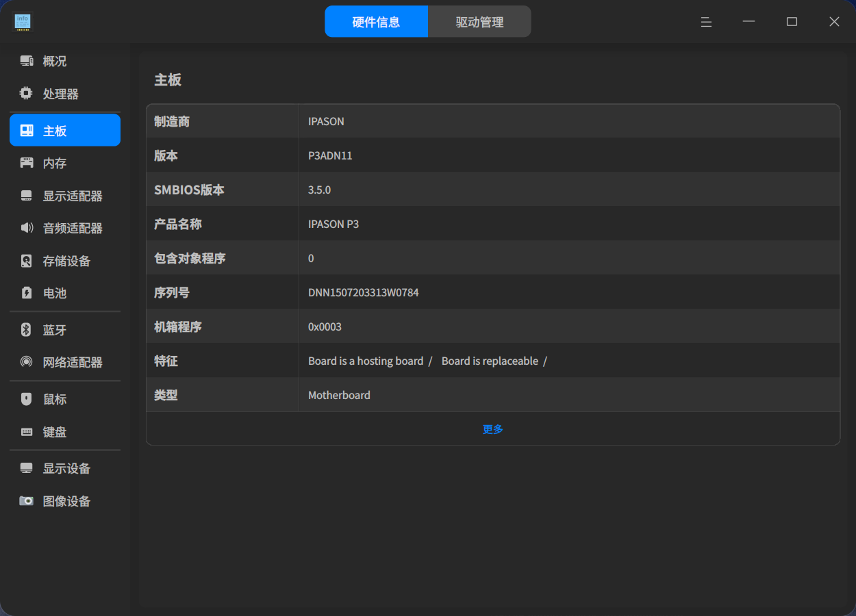The height and width of the screenshot is (616, 856).
Task: Click the manufacturer value IPASON
Action: (326, 121)
